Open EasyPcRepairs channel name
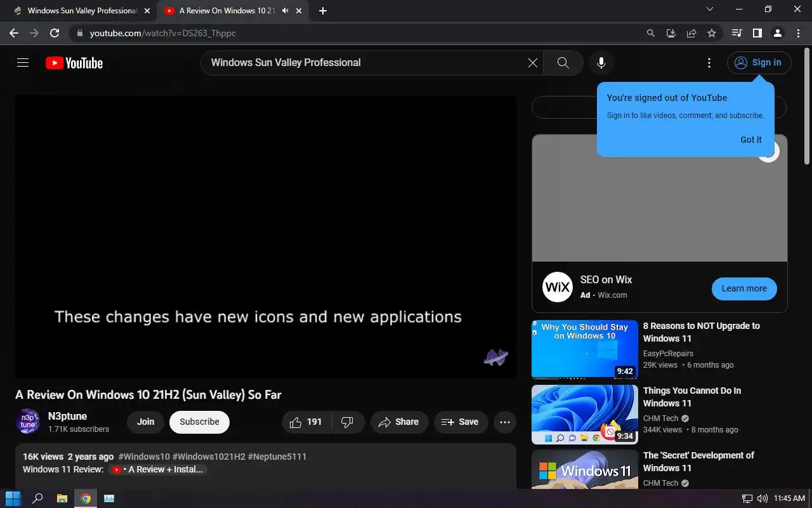The image size is (812, 508). 668,354
